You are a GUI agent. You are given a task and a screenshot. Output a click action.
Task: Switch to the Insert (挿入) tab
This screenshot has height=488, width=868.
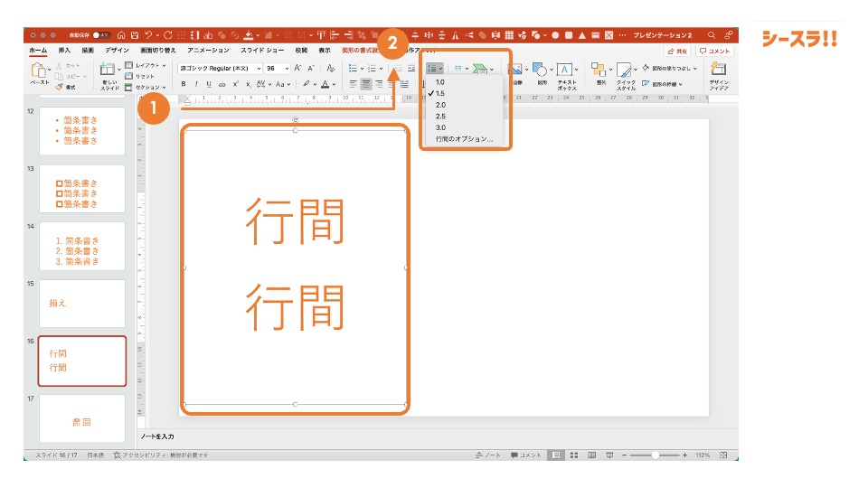click(64, 51)
